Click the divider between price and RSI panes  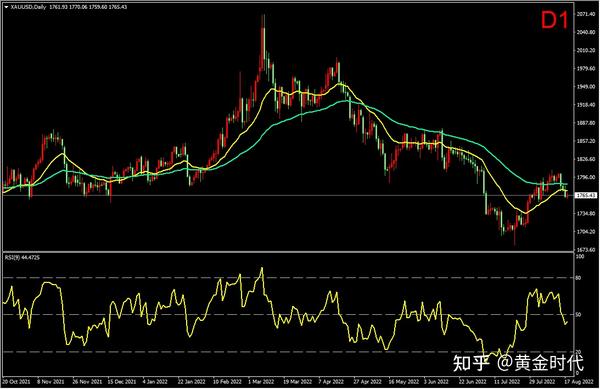pyautogui.click(x=288, y=252)
